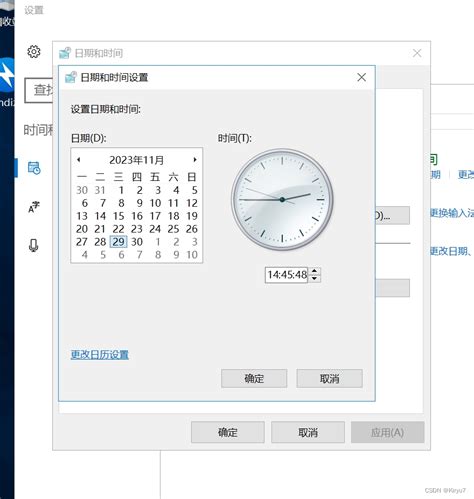Select November 15 in calendar
The height and width of the screenshot is (499, 474).
[118, 216]
